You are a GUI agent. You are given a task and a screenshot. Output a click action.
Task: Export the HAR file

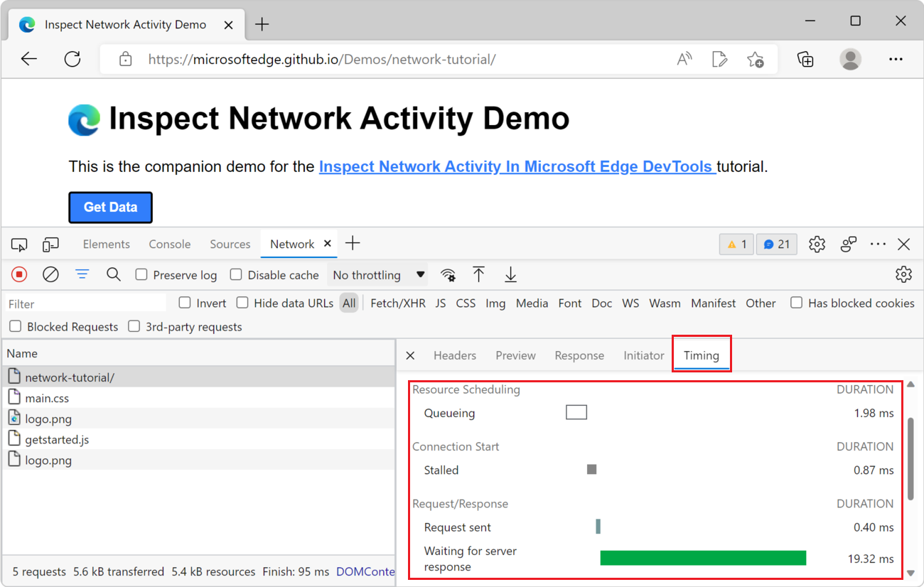point(510,274)
